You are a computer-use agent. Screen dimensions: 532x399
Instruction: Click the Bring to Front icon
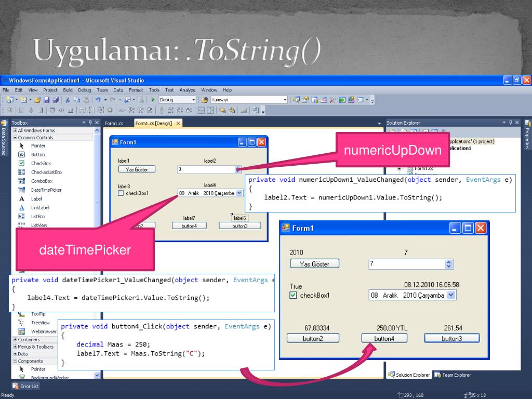click(x=222, y=110)
